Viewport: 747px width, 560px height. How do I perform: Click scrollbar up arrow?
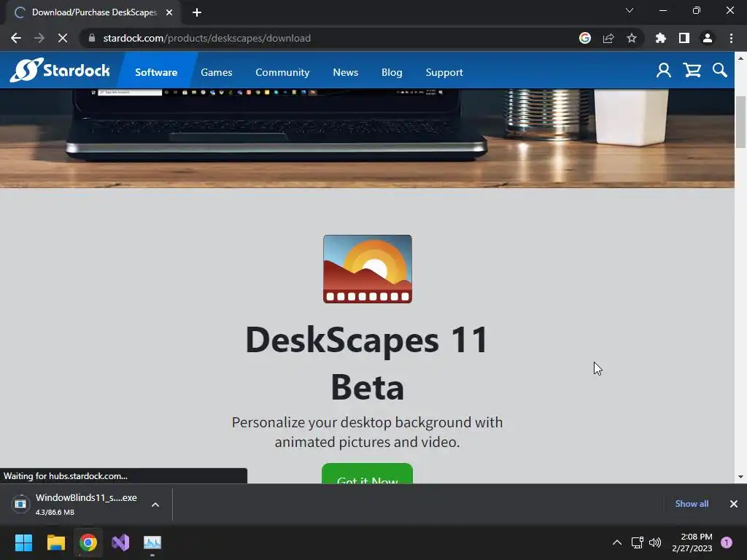point(741,58)
